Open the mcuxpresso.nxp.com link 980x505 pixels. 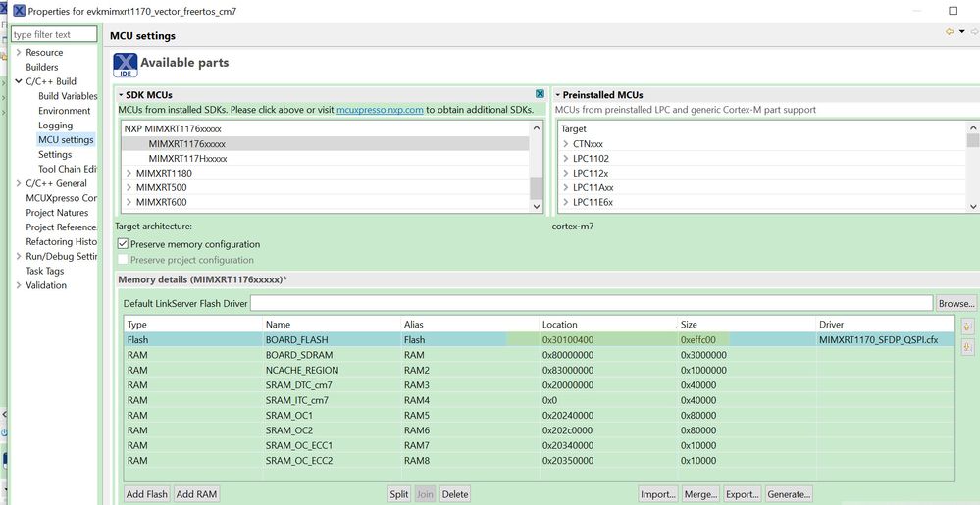(x=380, y=110)
